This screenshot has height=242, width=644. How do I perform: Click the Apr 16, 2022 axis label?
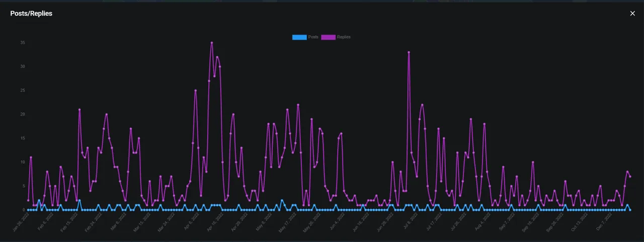pyautogui.click(x=214, y=221)
